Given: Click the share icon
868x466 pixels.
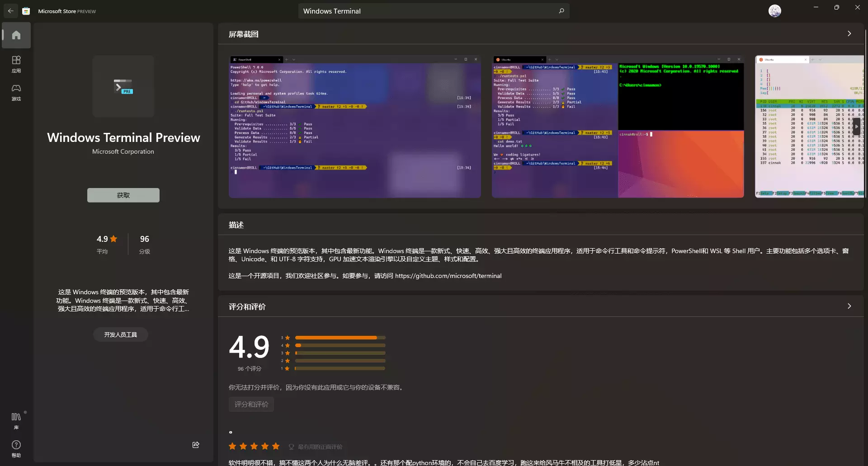Looking at the screenshot, I should pos(196,445).
